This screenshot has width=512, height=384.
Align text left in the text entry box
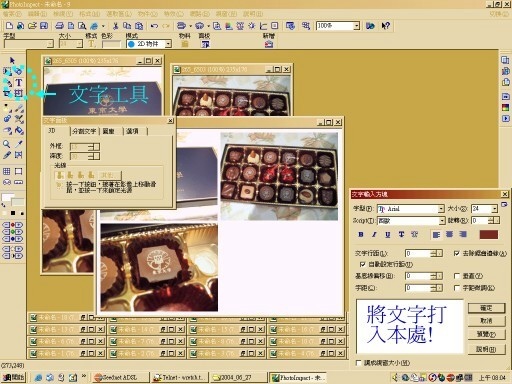click(436, 234)
